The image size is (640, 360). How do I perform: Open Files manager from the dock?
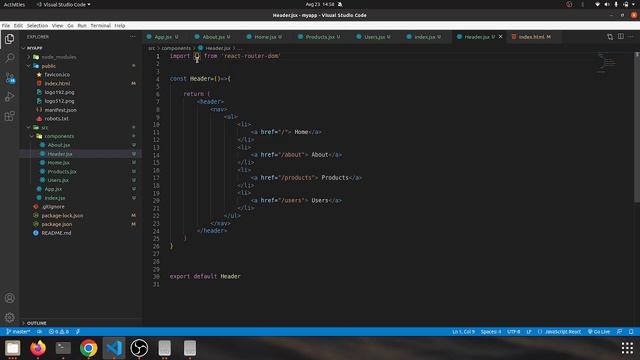tap(13, 348)
